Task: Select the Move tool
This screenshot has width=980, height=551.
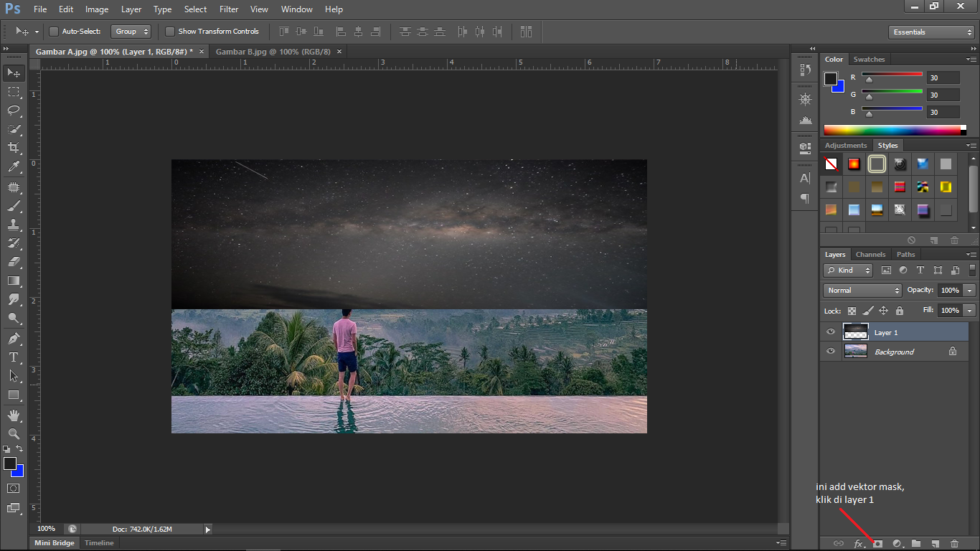Action: (x=14, y=72)
